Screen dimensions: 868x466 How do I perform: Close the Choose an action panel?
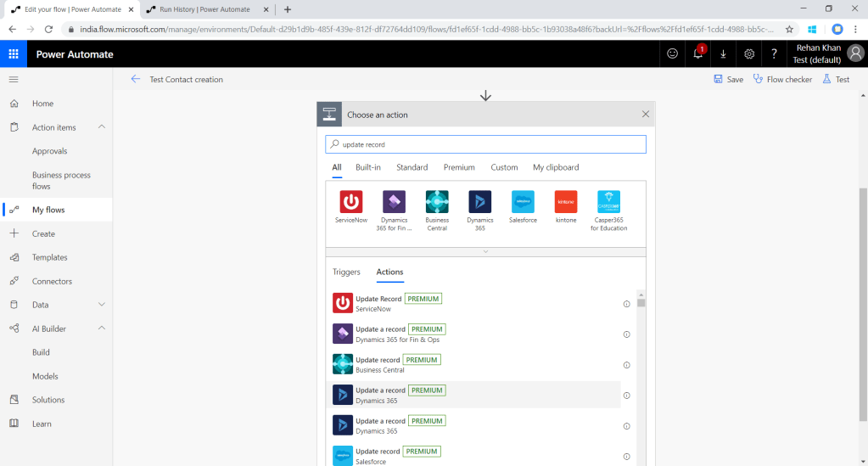[646, 115]
